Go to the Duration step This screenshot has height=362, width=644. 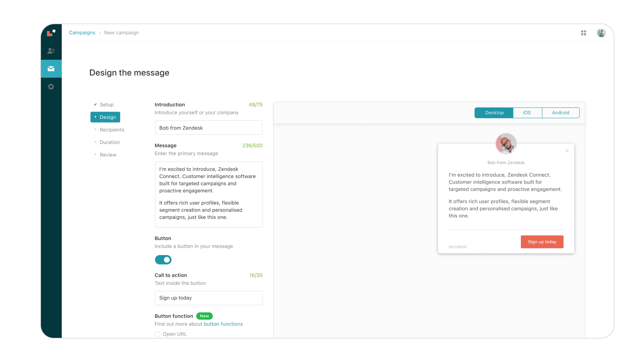[x=110, y=142]
